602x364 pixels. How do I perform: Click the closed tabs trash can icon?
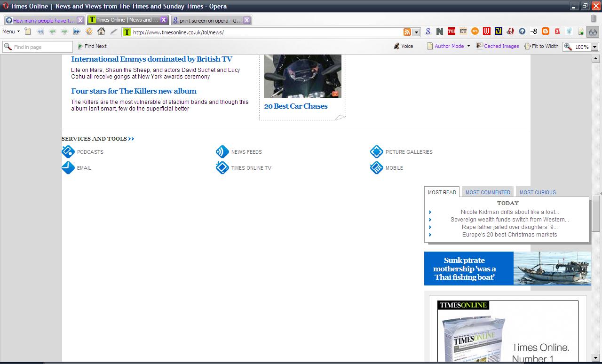[x=594, y=19]
